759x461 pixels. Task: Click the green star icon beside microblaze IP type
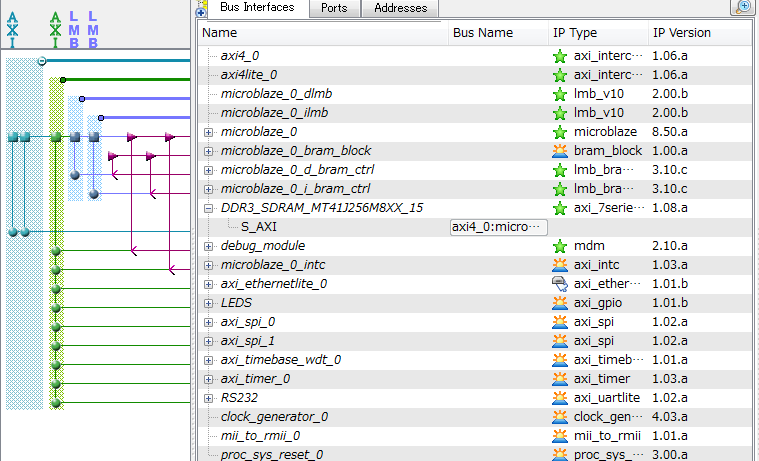[560, 132]
